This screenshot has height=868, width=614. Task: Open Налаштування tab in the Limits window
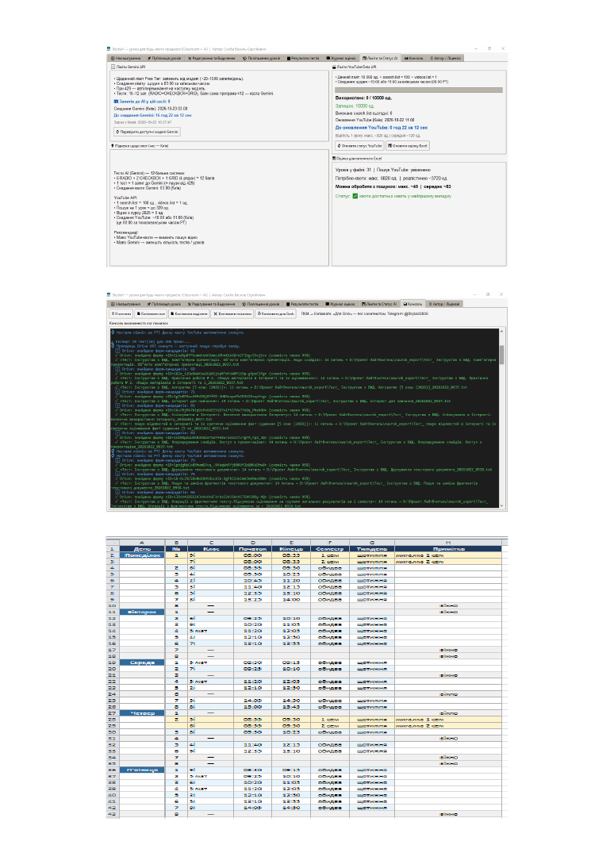point(125,58)
